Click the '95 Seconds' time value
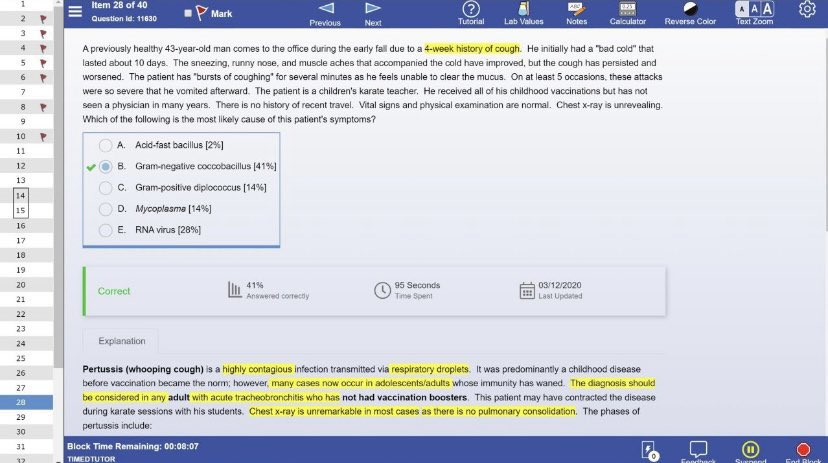Screen dimensions: 828x463 click(417, 285)
